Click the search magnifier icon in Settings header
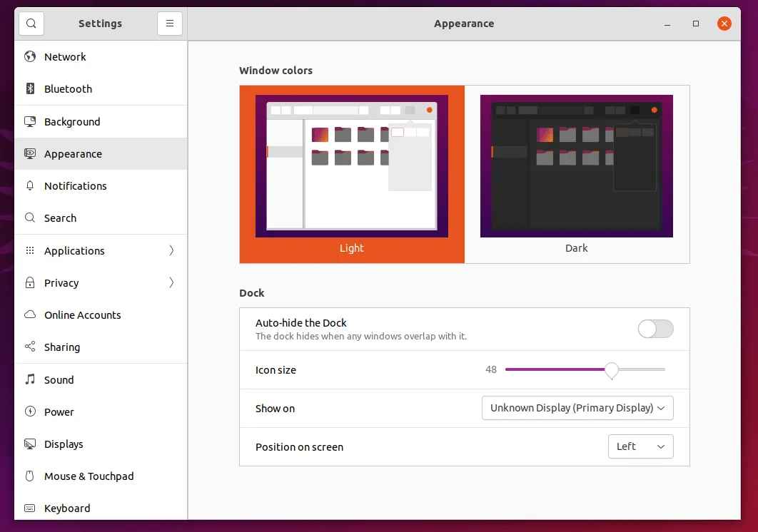 coord(31,24)
